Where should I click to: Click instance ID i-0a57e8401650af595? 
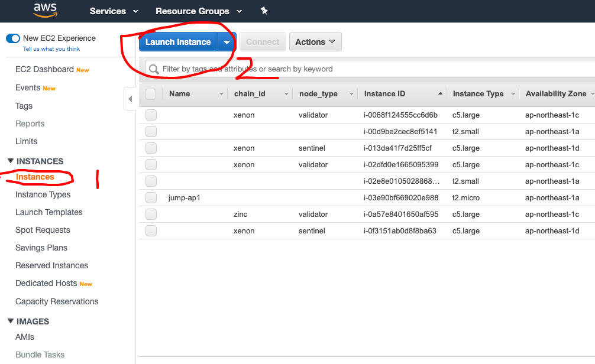(x=401, y=214)
